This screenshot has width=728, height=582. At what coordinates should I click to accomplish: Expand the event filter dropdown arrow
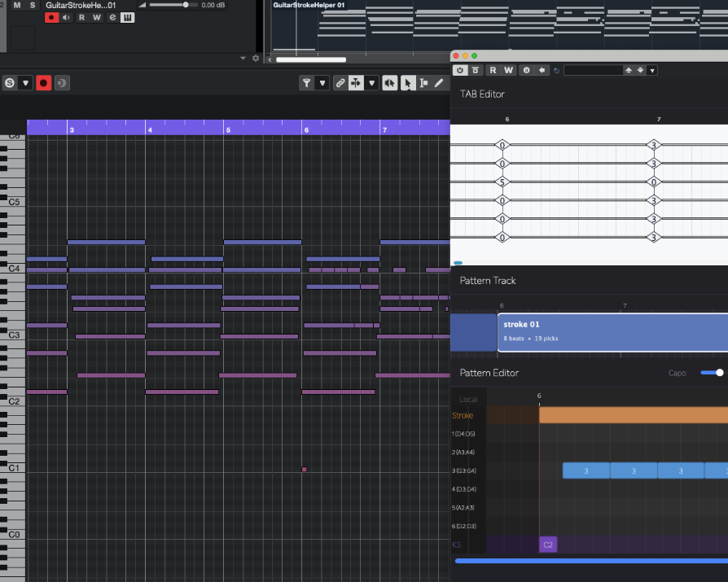coord(322,83)
